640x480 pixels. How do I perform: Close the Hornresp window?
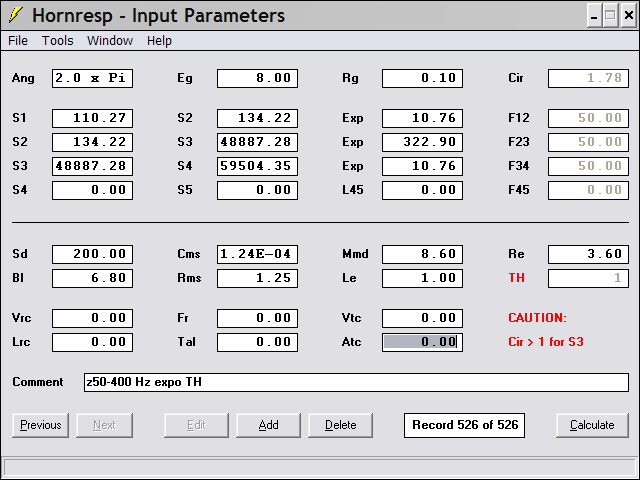[629, 16]
